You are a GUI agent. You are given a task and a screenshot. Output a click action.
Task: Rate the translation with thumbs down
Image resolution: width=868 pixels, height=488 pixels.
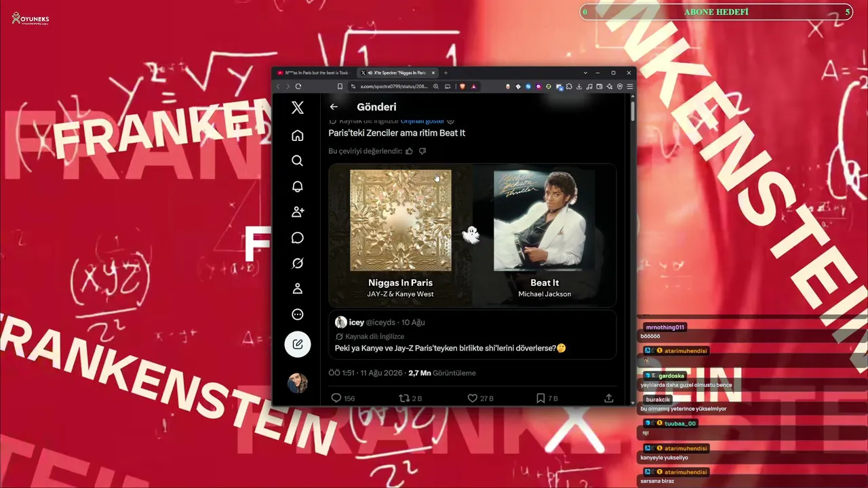422,151
